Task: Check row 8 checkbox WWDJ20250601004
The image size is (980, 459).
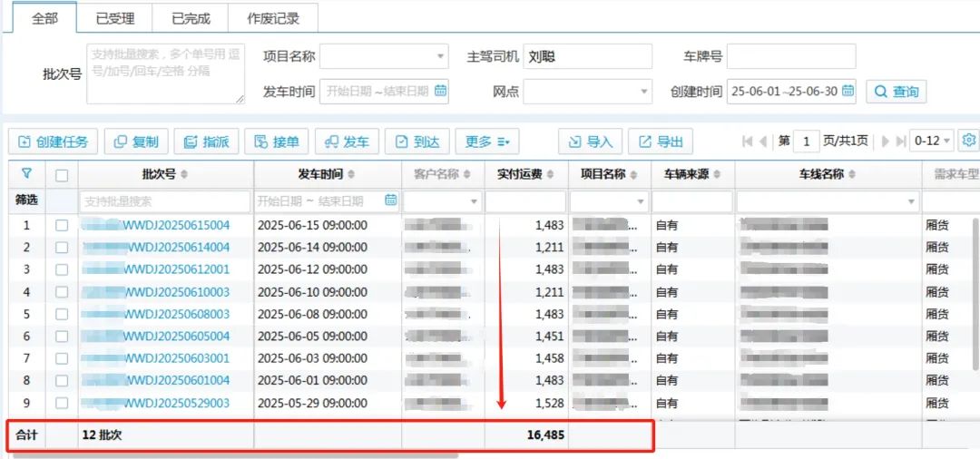Action: coord(62,380)
